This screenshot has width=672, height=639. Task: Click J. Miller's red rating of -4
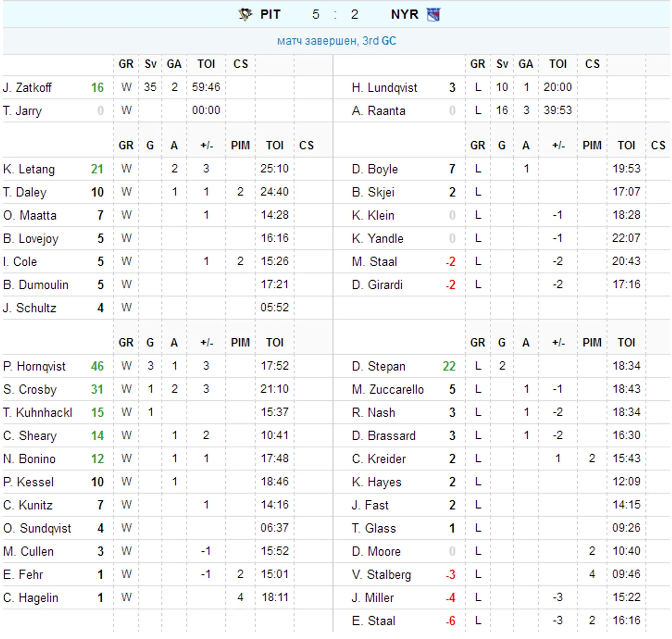point(451,598)
